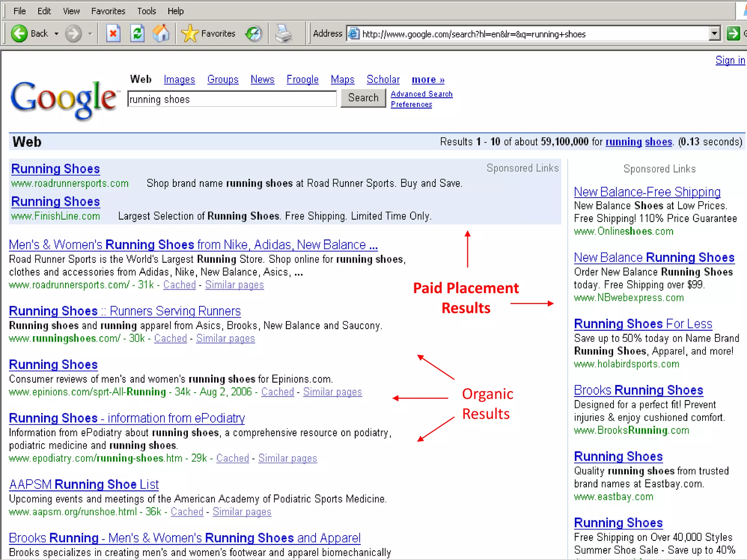Open Brooks Running Shoes ad
747x560 pixels.
point(638,390)
